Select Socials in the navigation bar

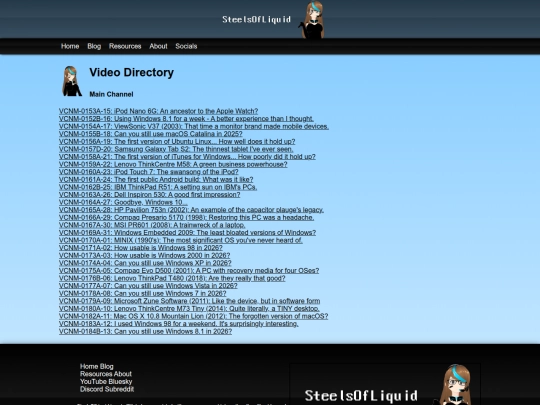click(186, 46)
